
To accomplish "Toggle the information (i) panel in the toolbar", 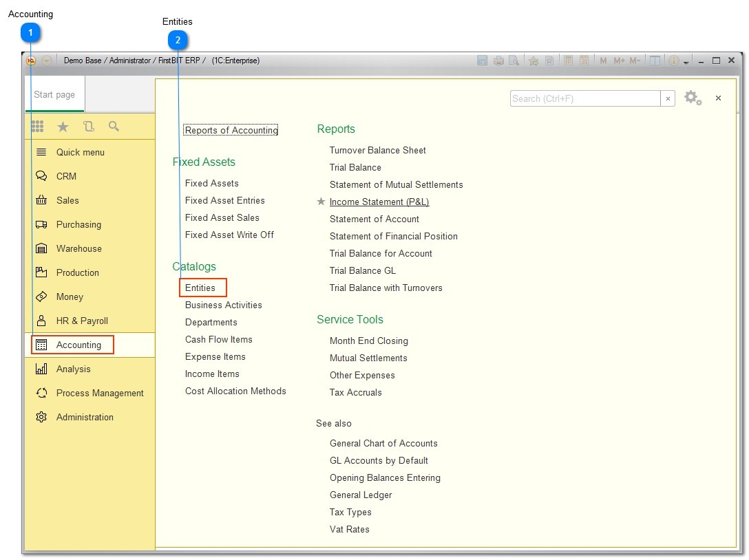I will tap(673, 61).
